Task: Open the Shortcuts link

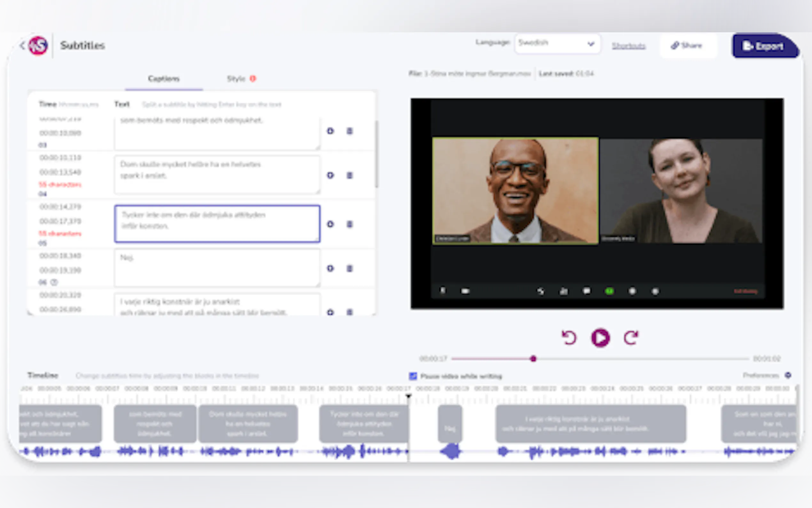Action: (x=629, y=46)
